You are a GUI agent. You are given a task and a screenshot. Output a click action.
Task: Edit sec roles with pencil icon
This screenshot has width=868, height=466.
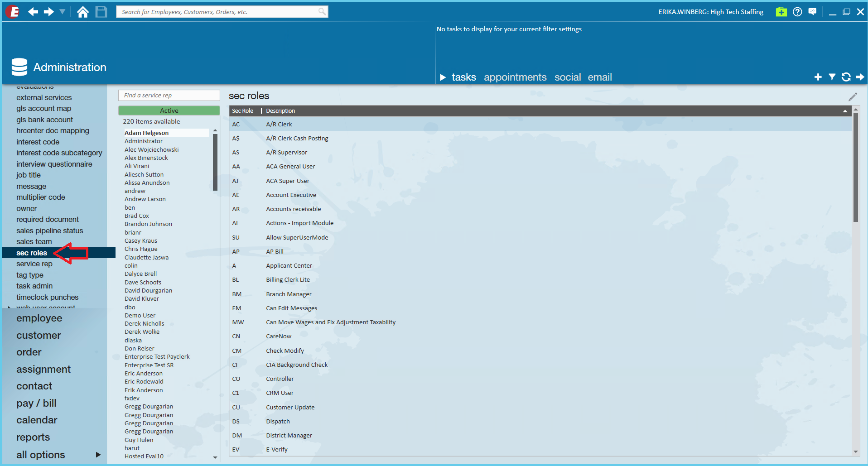point(853,96)
